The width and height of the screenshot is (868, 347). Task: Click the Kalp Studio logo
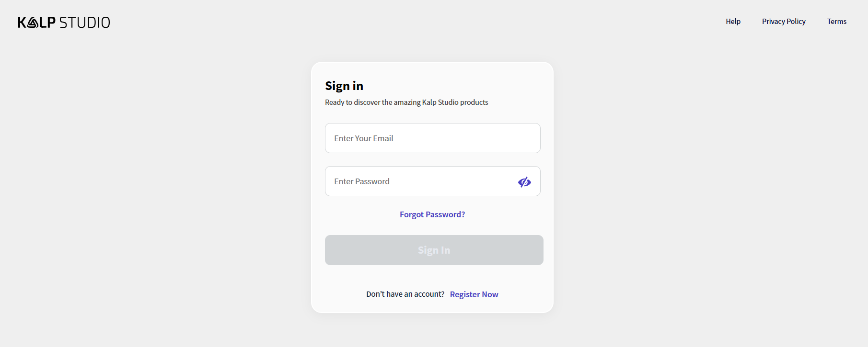pos(64,22)
